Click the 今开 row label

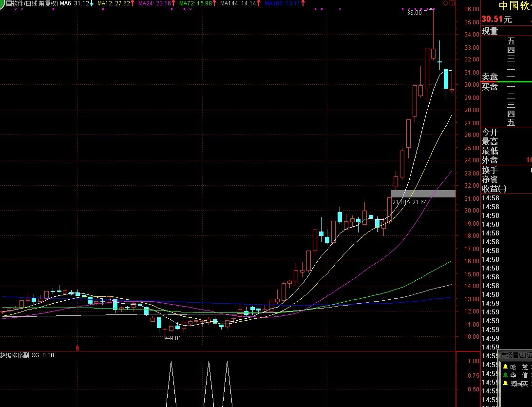[490, 132]
